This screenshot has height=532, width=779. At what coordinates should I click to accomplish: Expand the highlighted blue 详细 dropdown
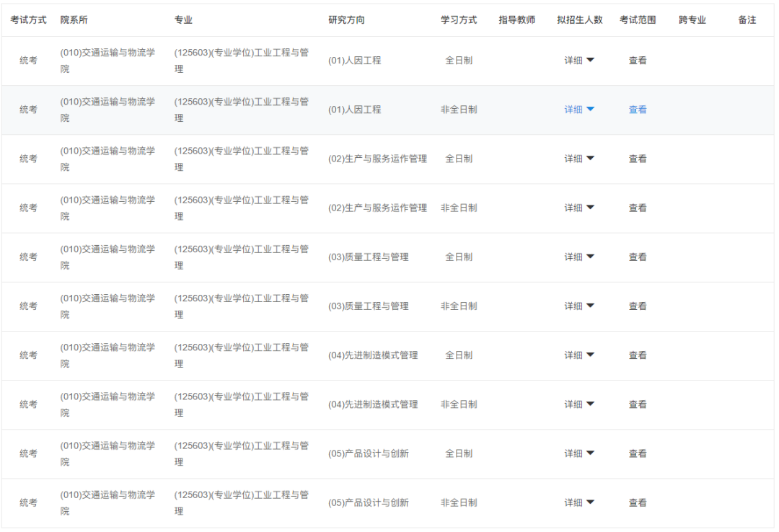click(579, 110)
